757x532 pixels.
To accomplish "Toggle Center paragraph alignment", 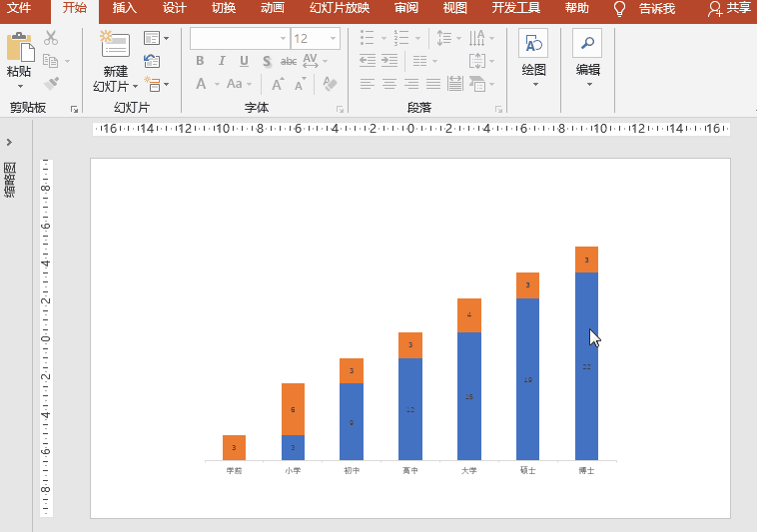I will [389, 84].
